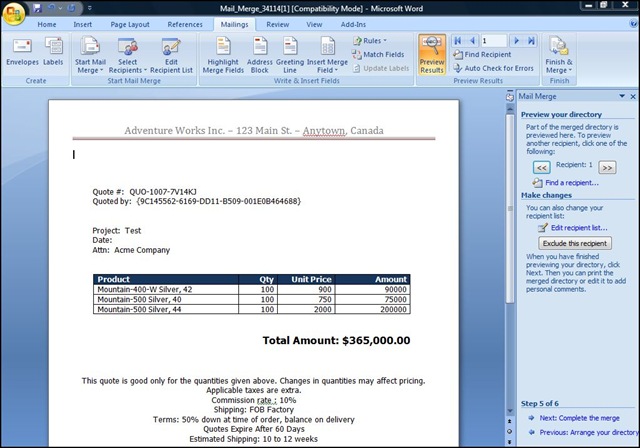
Task: Go to next recipient with >> button
Action: point(607,167)
